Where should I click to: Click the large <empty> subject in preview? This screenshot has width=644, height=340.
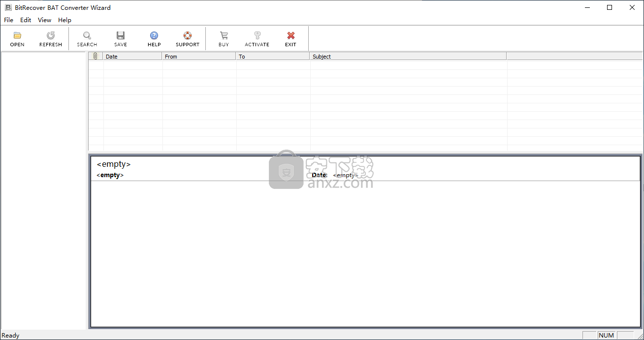(x=114, y=164)
